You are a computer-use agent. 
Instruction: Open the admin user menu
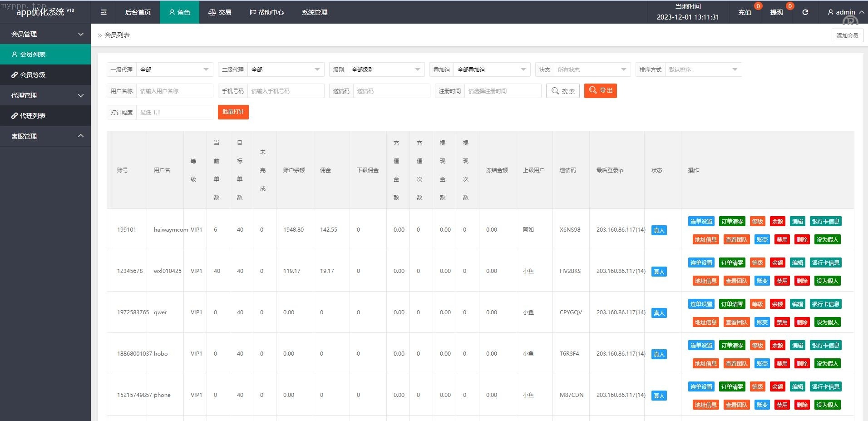tap(845, 12)
